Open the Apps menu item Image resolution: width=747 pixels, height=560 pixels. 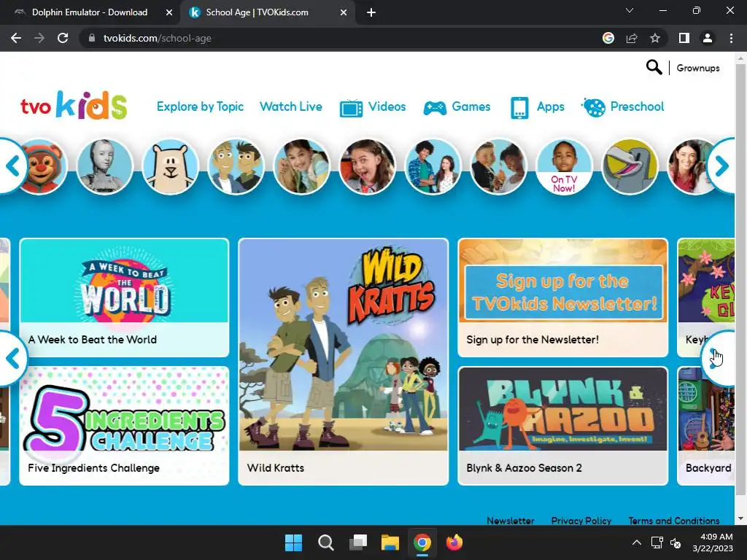(550, 106)
